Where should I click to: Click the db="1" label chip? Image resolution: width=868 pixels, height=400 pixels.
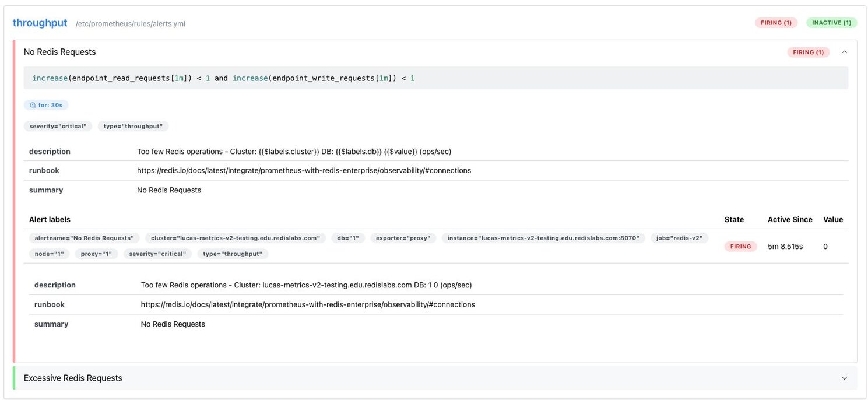[x=348, y=238]
